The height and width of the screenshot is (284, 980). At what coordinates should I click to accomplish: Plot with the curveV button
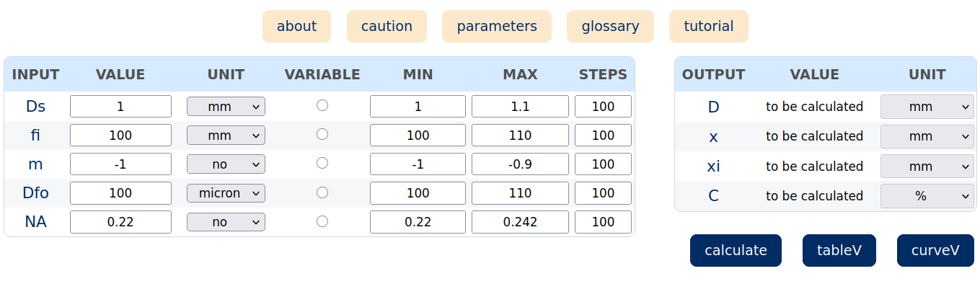tap(935, 250)
